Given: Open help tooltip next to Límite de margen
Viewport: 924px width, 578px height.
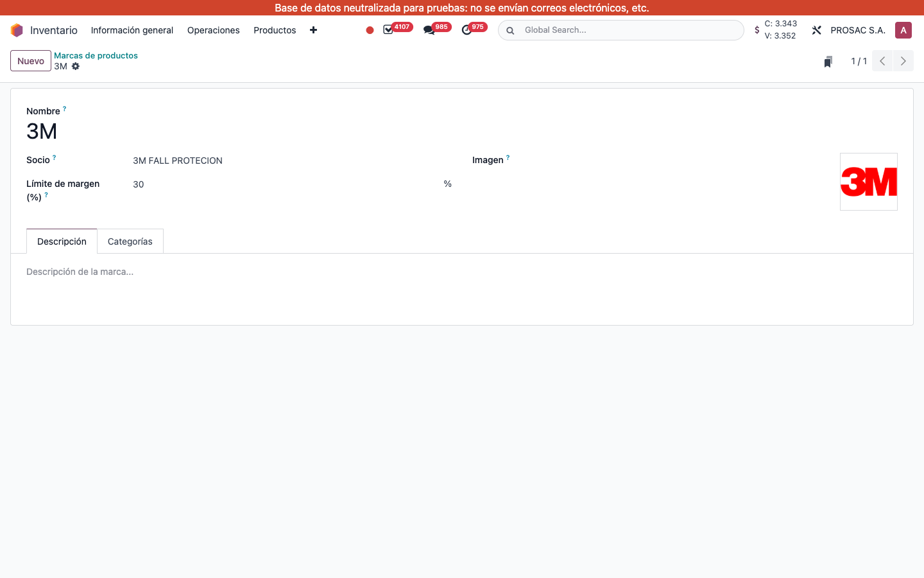Looking at the screenshot, I should [x=46, y=195].
